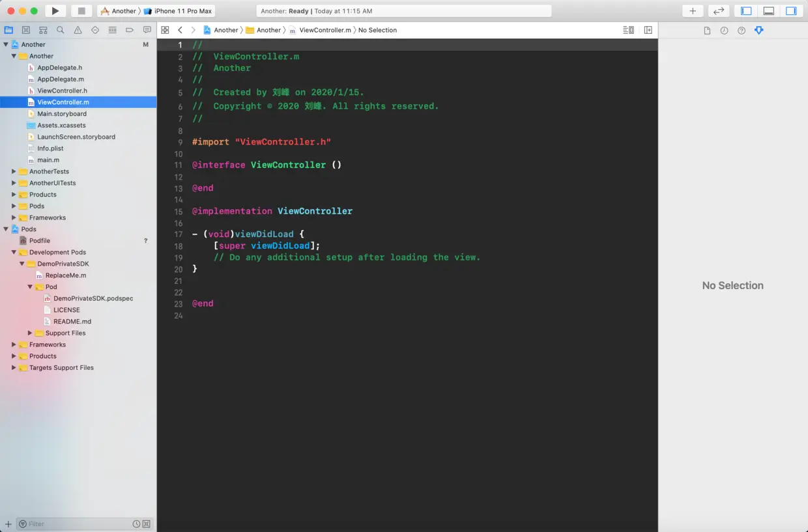
Task: Open the related items grid menu
Action: [x=165, y=30]
